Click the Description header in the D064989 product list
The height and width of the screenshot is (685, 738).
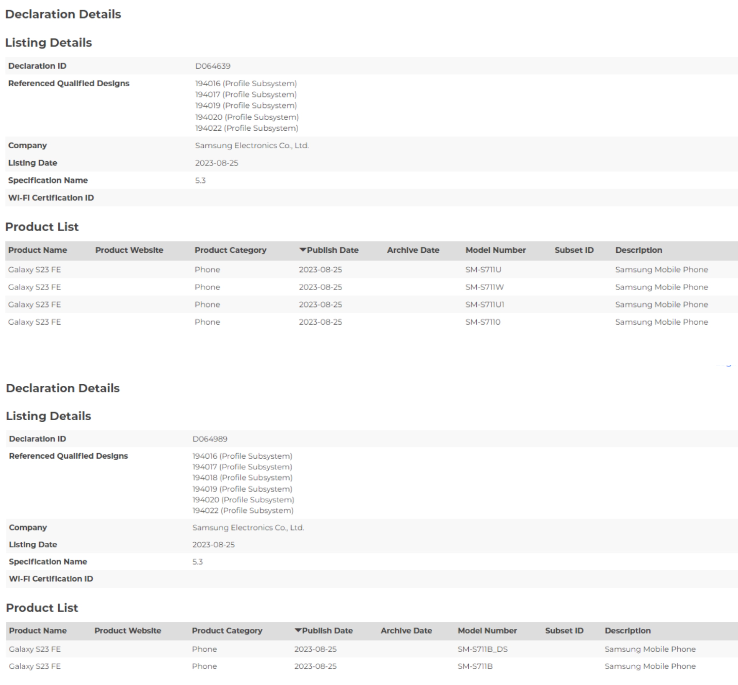coord(627,630)
